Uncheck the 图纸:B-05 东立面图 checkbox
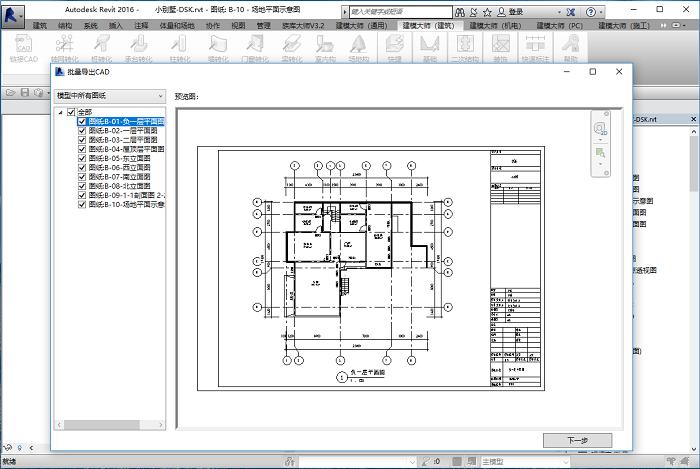Image resolution: width=700 pixels, height=469 pixels. coord(82,158)
